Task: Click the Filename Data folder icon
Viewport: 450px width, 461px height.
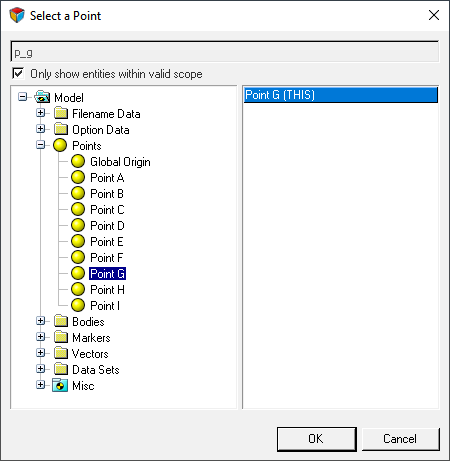Action: (x=61, y=113)
